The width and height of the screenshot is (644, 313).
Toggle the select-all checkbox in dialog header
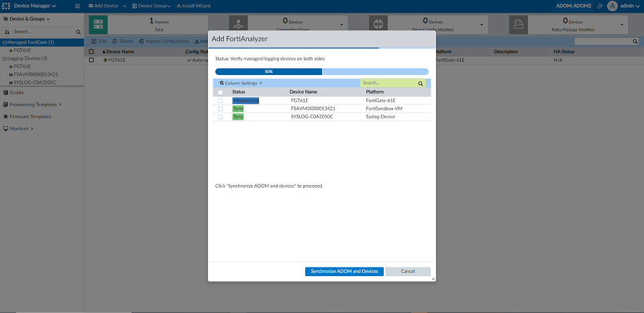coord(221,92)
